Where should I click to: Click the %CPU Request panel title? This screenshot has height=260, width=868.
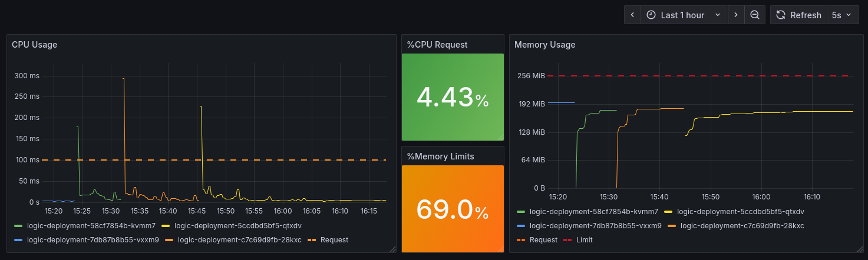(437, 45)
